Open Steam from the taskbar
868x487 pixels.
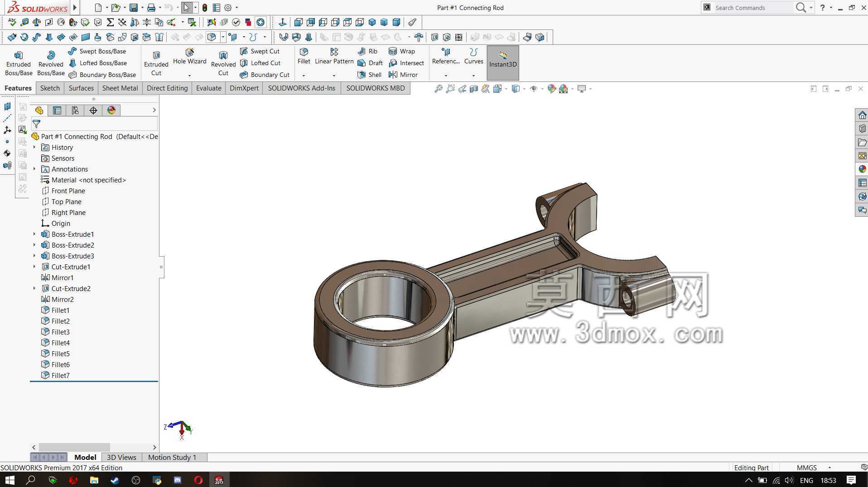coord(115,480)
